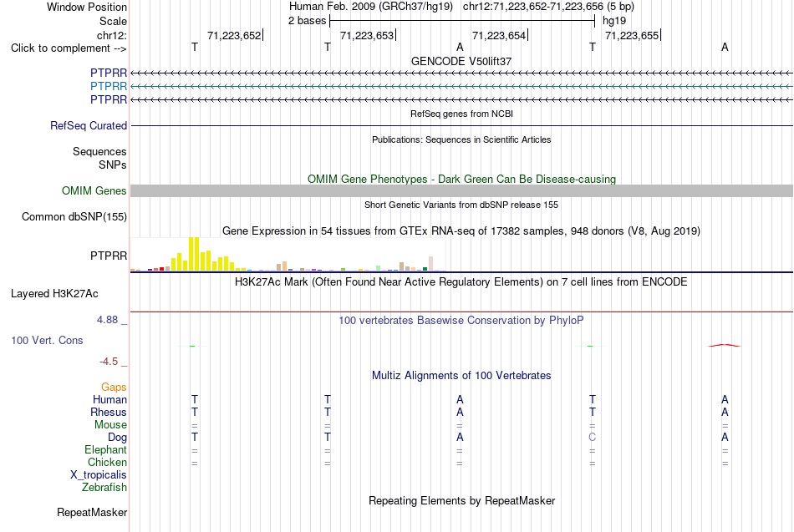Click the greyed C base in Dog row

(592, 437)
